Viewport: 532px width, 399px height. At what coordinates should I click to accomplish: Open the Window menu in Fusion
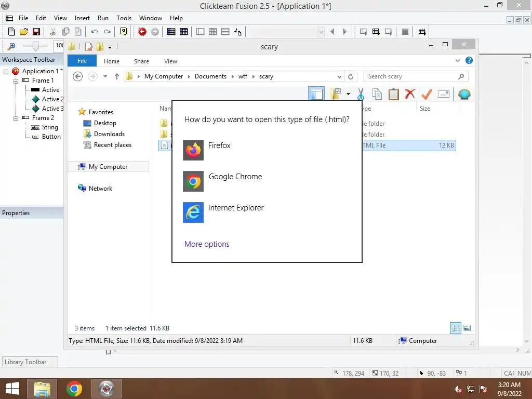150,18
